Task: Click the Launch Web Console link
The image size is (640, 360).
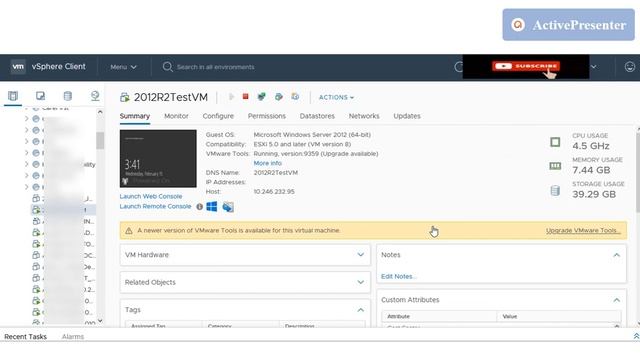Action: click(x=151, y=196)
